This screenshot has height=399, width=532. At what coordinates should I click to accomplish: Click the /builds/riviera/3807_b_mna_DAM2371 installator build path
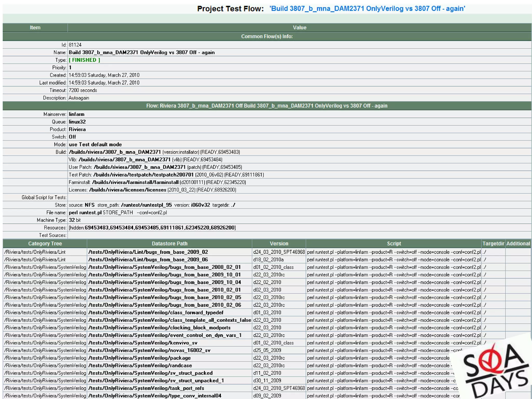pos(115,152)
